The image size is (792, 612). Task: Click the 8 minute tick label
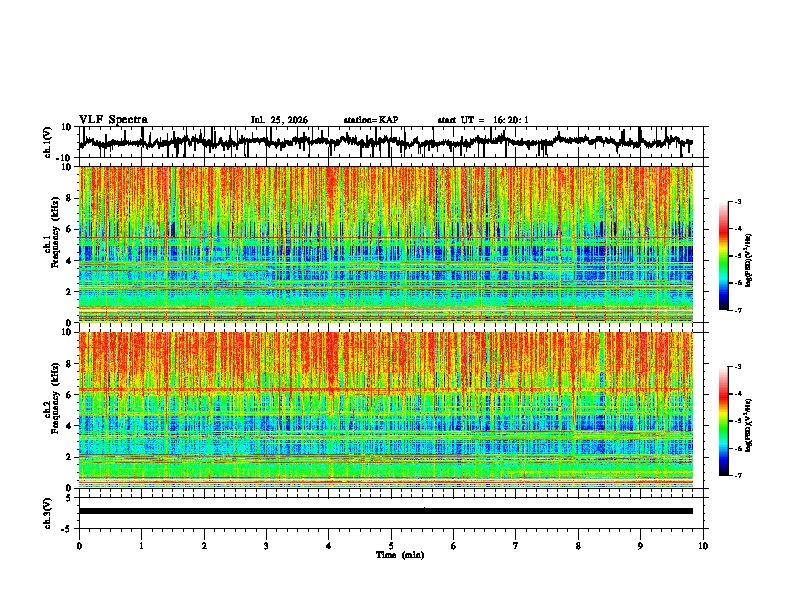point(578,546)
